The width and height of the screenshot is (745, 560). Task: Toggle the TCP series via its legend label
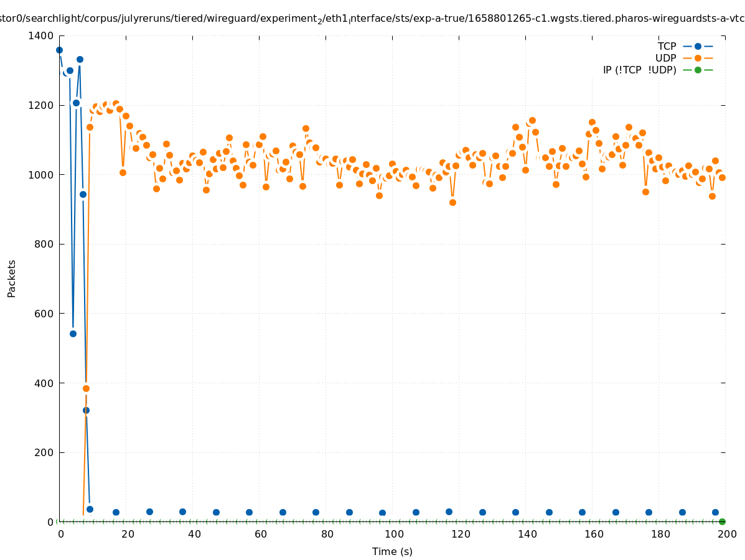tap(667, 46)
